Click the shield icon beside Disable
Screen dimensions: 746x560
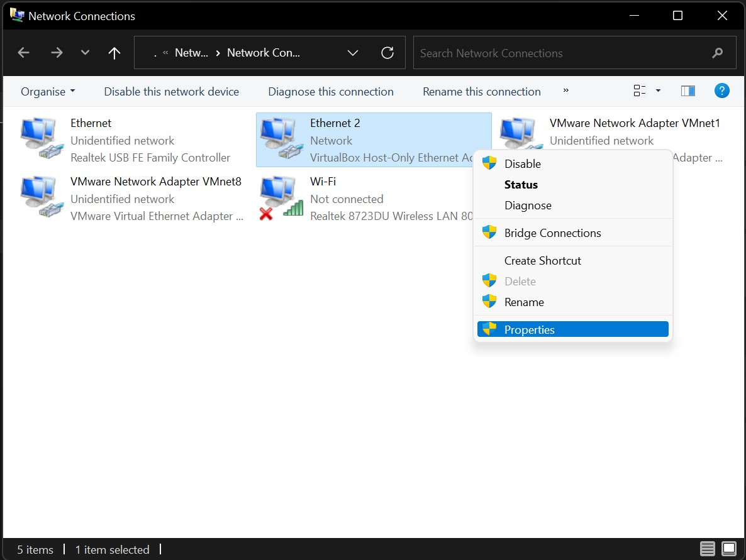489,163
